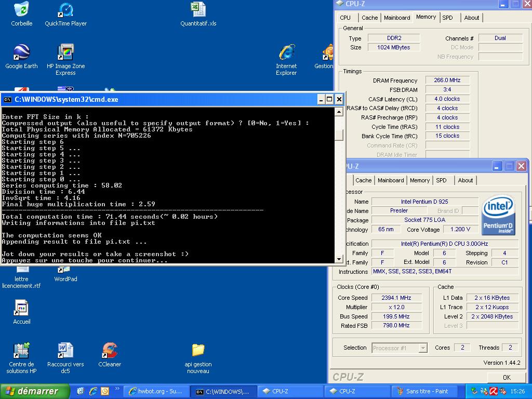Open the Processor #1 selection dropdown
532x399 pixels.
pyautogui.click(x=400, y=348)
